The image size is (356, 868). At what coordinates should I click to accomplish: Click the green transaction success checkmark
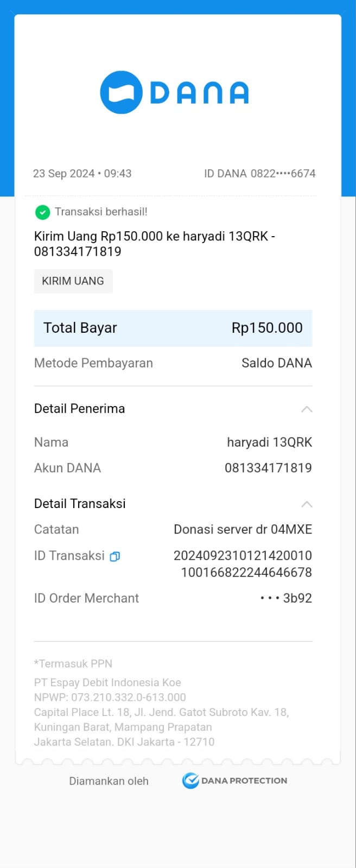click(x=42, y=212)
